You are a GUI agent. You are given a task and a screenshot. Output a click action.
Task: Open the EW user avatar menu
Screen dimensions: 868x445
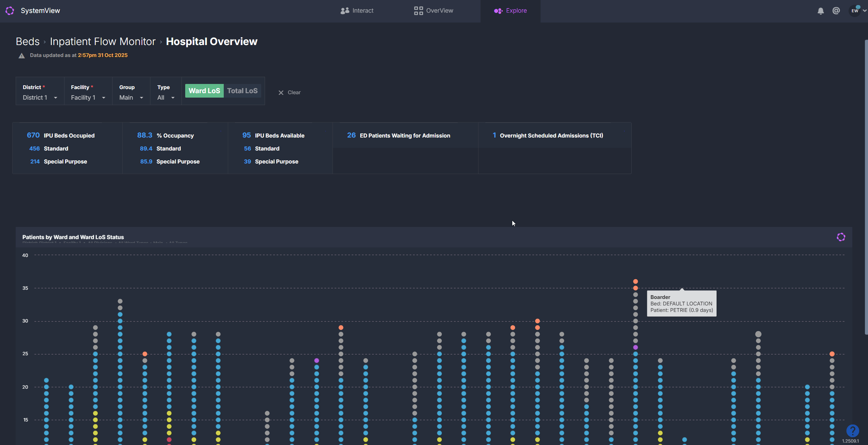point(855,11)
